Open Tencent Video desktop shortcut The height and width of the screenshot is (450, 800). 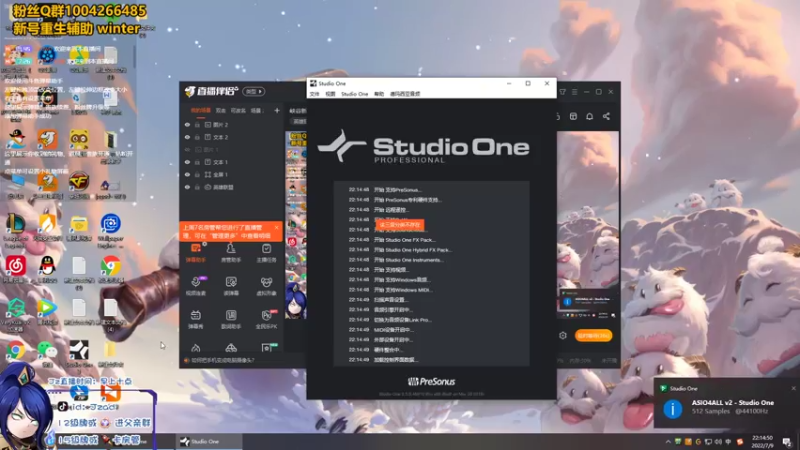tap(47, 311)
